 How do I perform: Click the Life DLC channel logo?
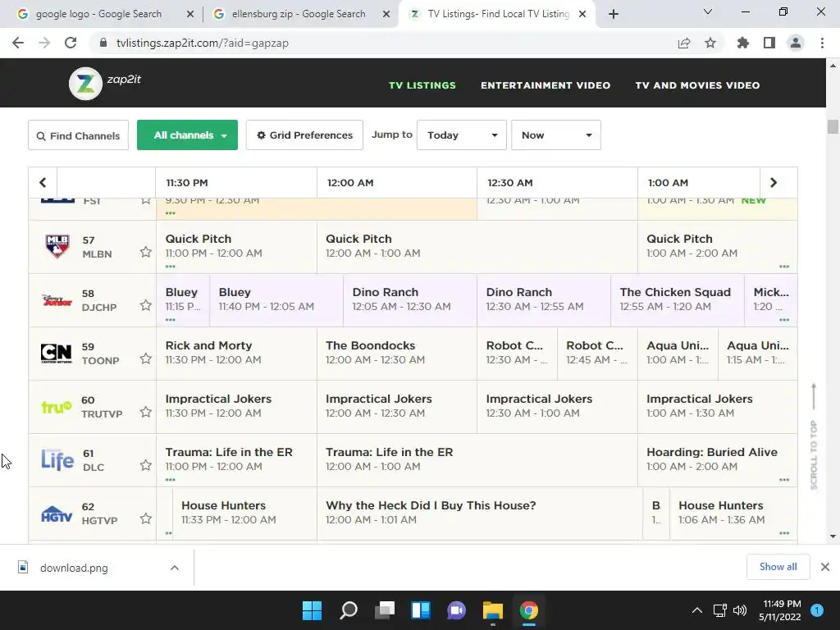(57, 459)
